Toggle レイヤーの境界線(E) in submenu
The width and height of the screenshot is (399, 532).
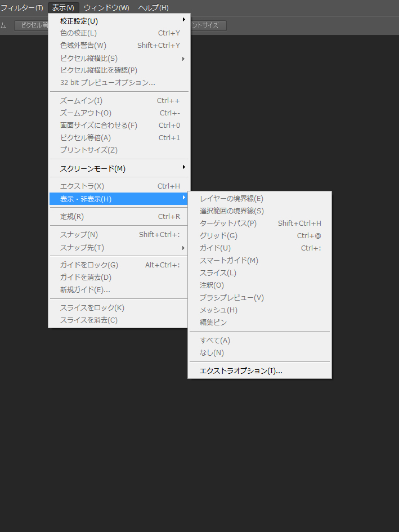pos(259,199)
